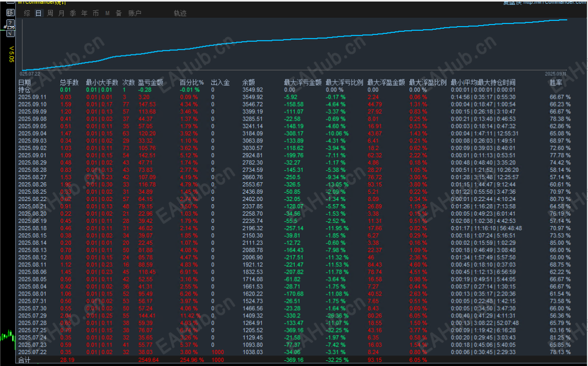
Task: Select the 2025.09.11 date row
Action: click(294, 97)
